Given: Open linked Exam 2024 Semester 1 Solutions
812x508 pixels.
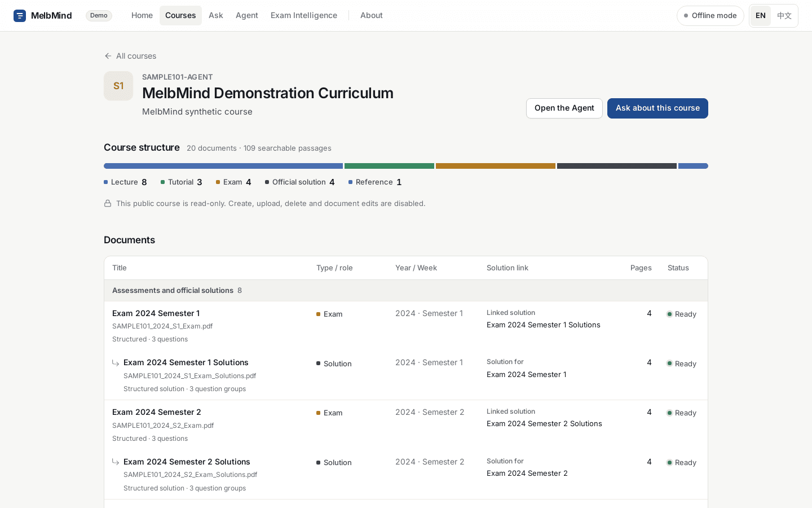Looking at the screenshot, I should (x=544, y=325).
